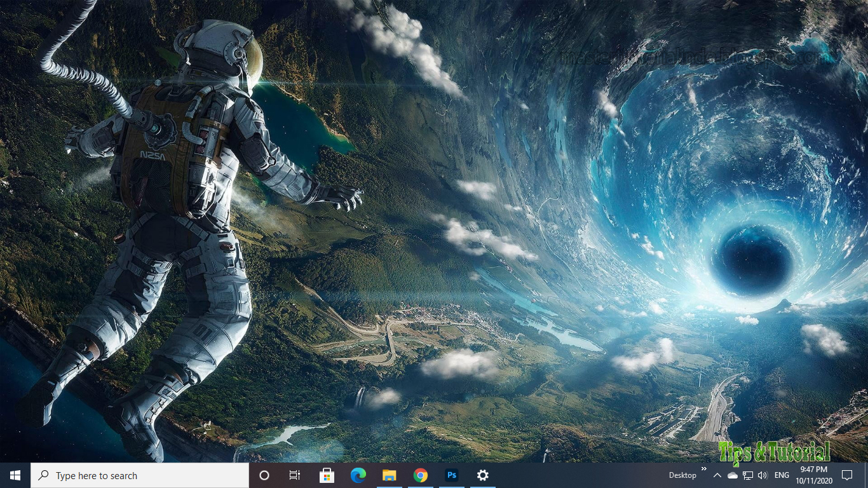The width and height of the screenshot is (868, 488).
Task: Open Adobe Photoshop from the taskbar
Action: click(x=451, y=475)
